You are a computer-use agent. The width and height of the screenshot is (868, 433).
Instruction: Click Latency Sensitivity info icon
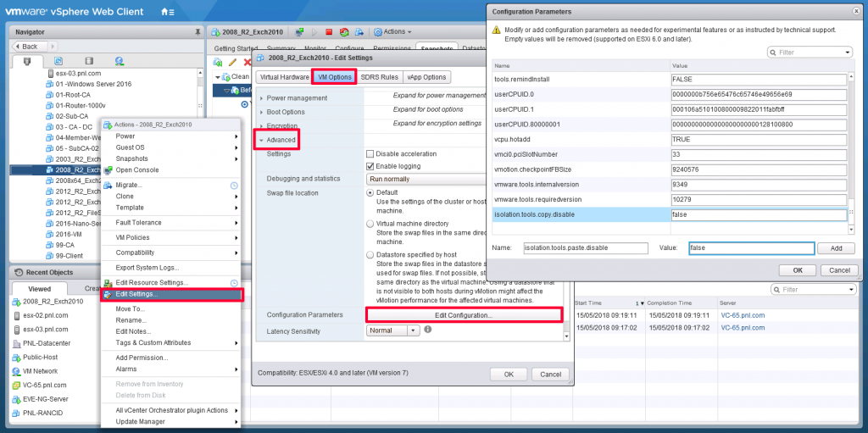[x=427, y=330]
